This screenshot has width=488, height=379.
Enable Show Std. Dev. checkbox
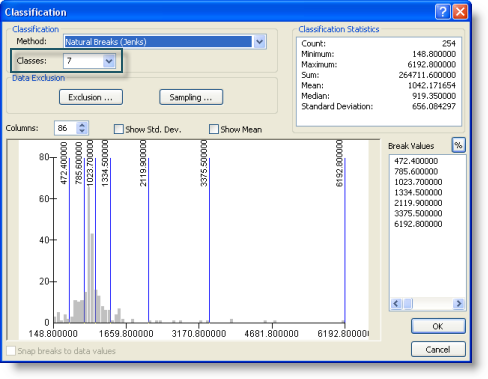click(x=119, y=129)
